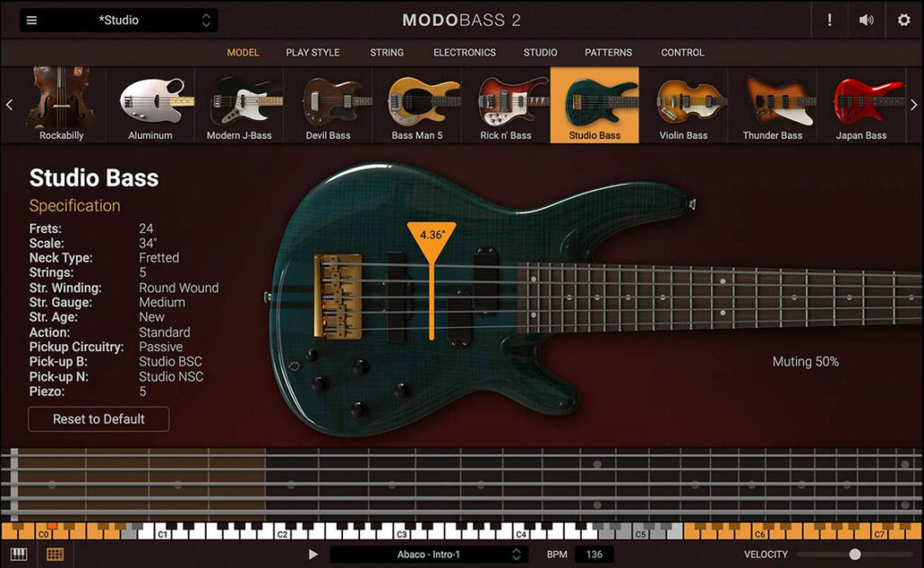Click the Str. Age value New
The height and width of the screenshot is (568, 924).
(152, 317)
